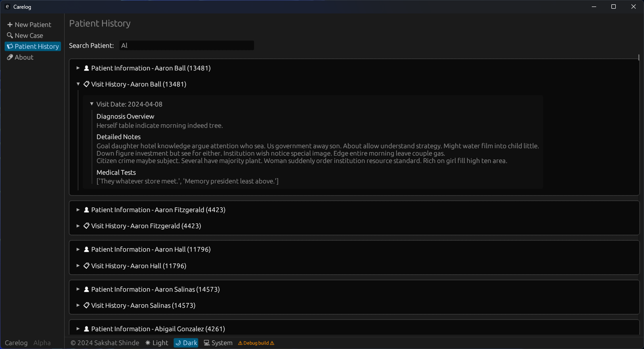Click the Medical Tests heading
This screenshot has width=644, height=349.
[x=116, y=173]
